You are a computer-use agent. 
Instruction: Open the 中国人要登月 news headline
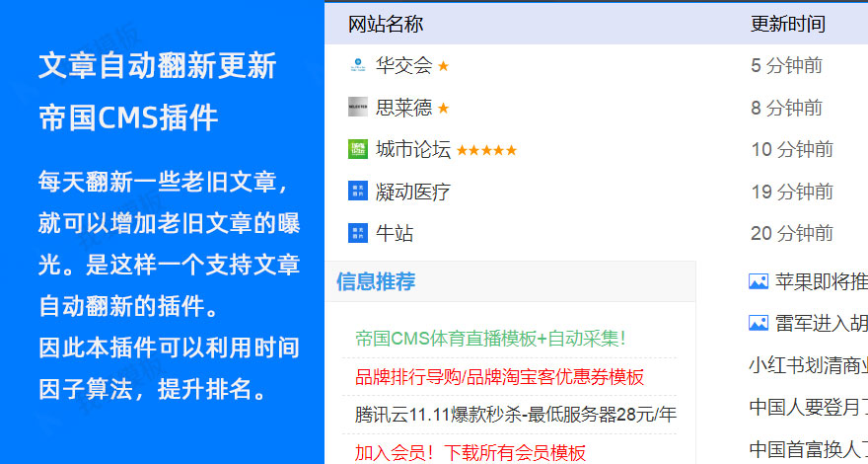click(x=808, y=407)
